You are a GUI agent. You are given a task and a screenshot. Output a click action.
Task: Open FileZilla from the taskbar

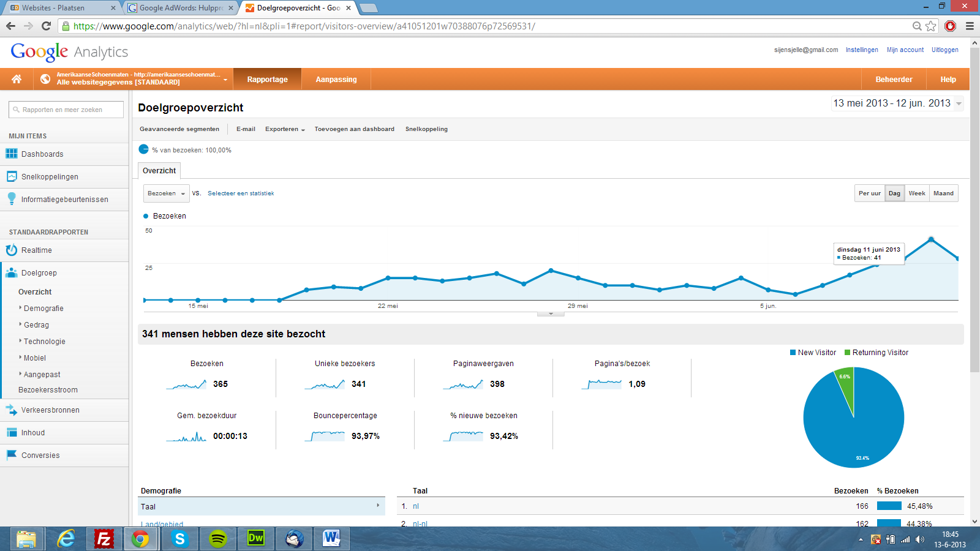coord(104,539)
